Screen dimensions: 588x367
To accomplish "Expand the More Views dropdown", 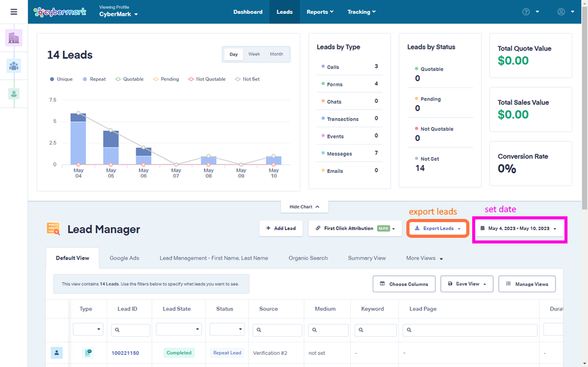I will point(425,258).
